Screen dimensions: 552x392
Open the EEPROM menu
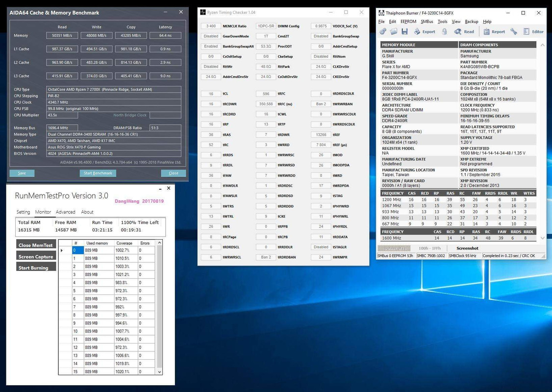click(x=408, y=22)
